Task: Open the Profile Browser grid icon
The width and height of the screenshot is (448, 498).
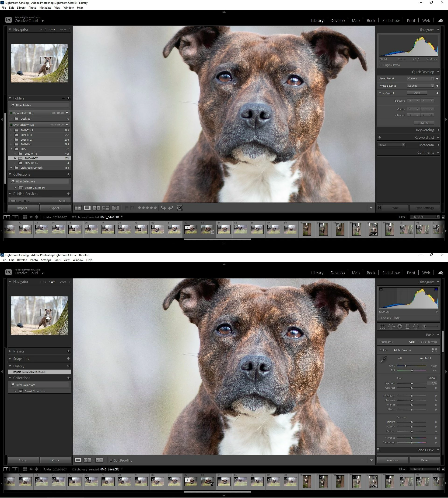Action: point(434,350)
